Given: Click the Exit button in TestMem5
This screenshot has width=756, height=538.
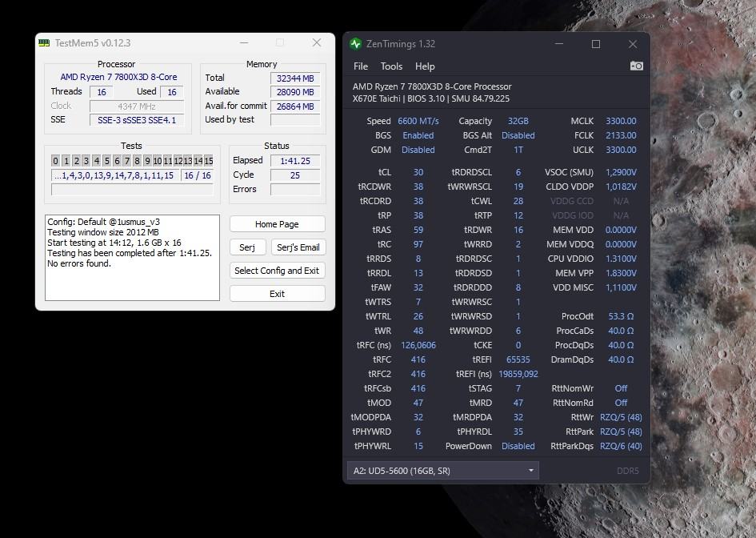Looking at the screenshot, I should (x=278, y=293).
